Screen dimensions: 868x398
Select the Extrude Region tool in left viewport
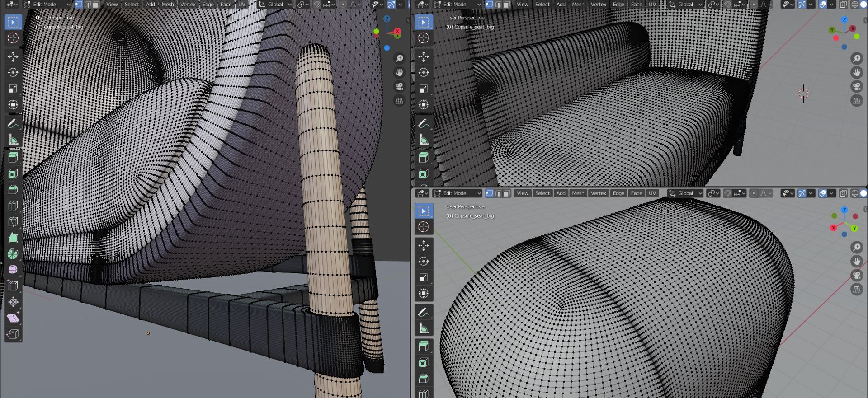[x=13, y=157]
